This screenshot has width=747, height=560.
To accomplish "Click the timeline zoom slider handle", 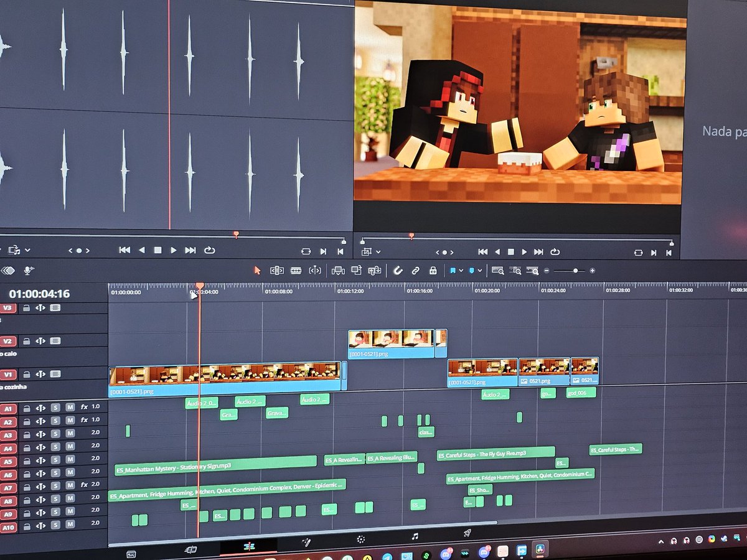I will coord(575,271).
